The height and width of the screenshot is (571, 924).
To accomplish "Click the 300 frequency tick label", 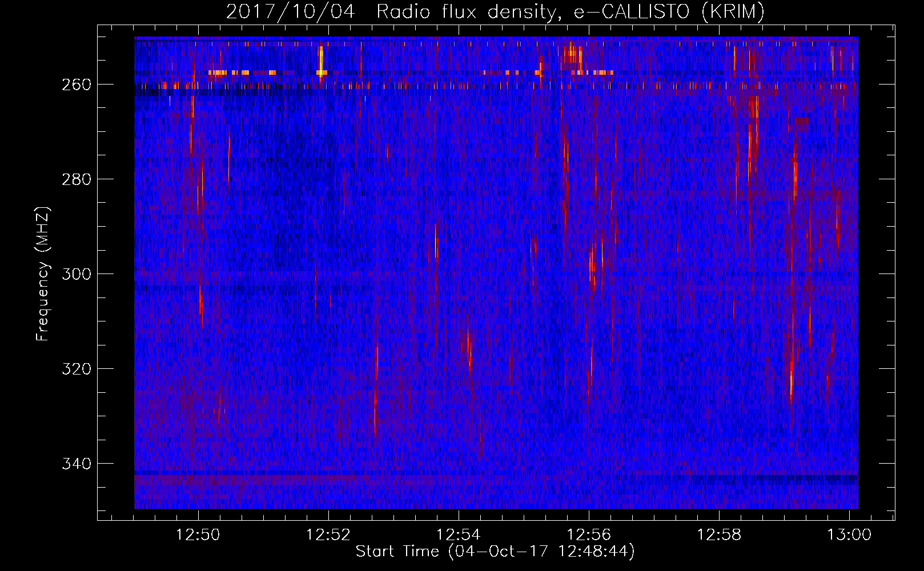I will point(77,274).
